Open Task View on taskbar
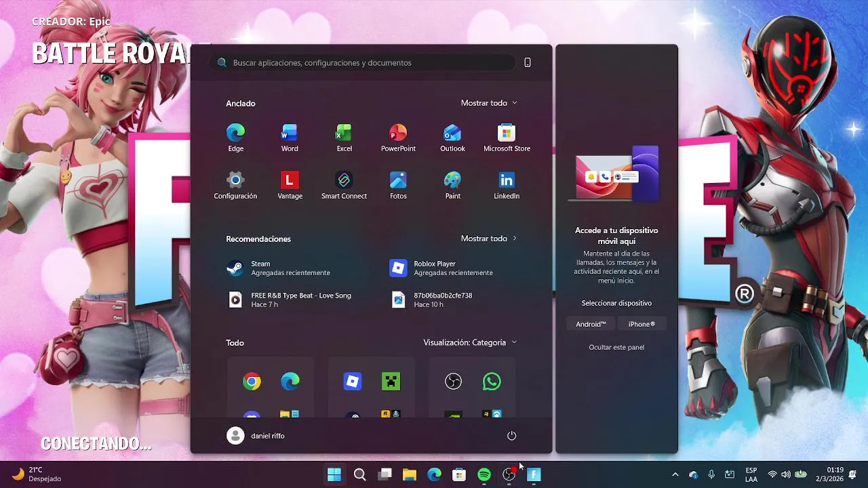 (384, 474)
